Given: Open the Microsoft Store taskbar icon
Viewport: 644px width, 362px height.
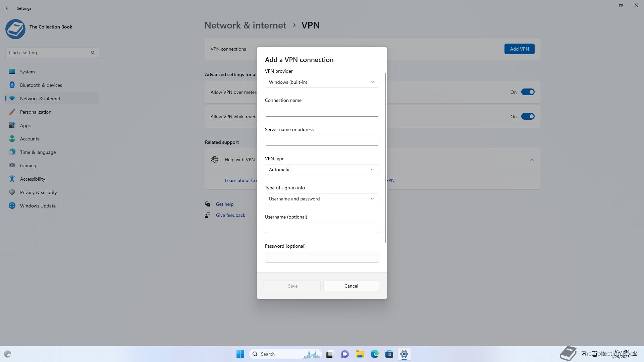Looking at the screenshot, I should pyautogui.click(x=389, y=354).
